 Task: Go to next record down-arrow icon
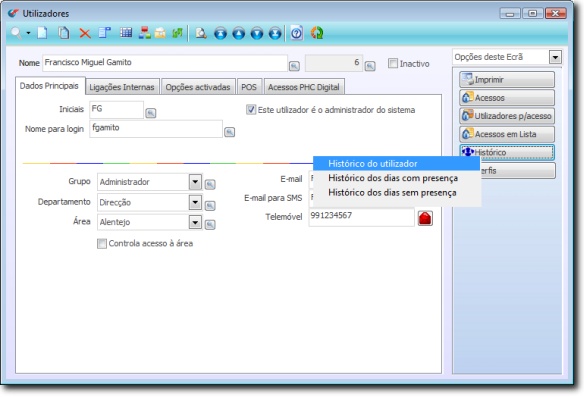257,34
